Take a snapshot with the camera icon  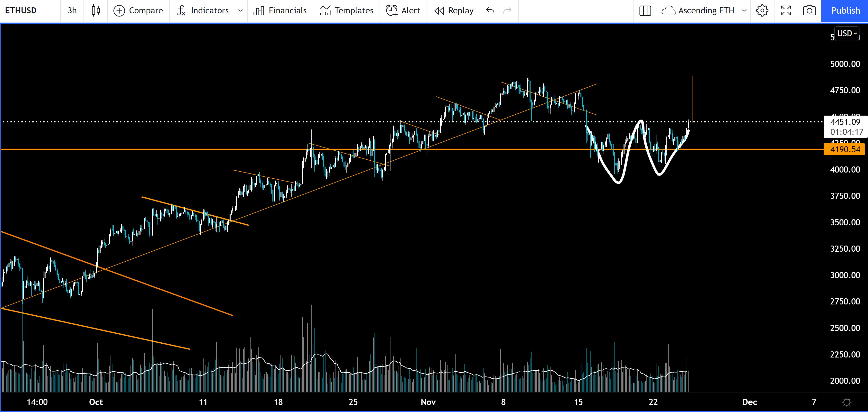tap(809, 11)
